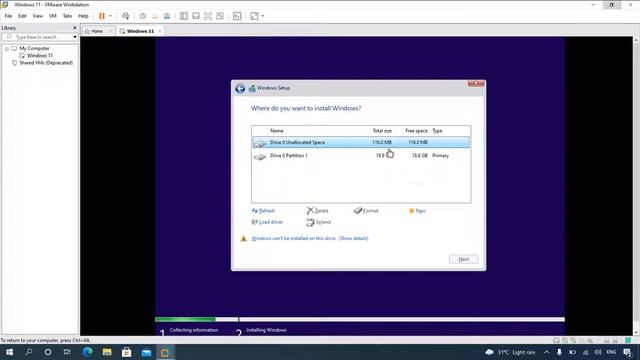Switch to the Home tab
Image resolution: width=640 pixels, height=360 pixels.
pyautogui.click(x=97, y=31)
